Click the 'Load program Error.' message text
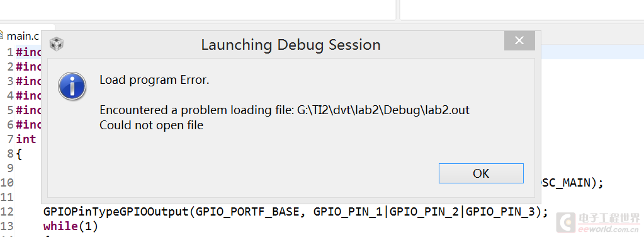This screenshot has height=237, width=644. (x=154, y=80)
